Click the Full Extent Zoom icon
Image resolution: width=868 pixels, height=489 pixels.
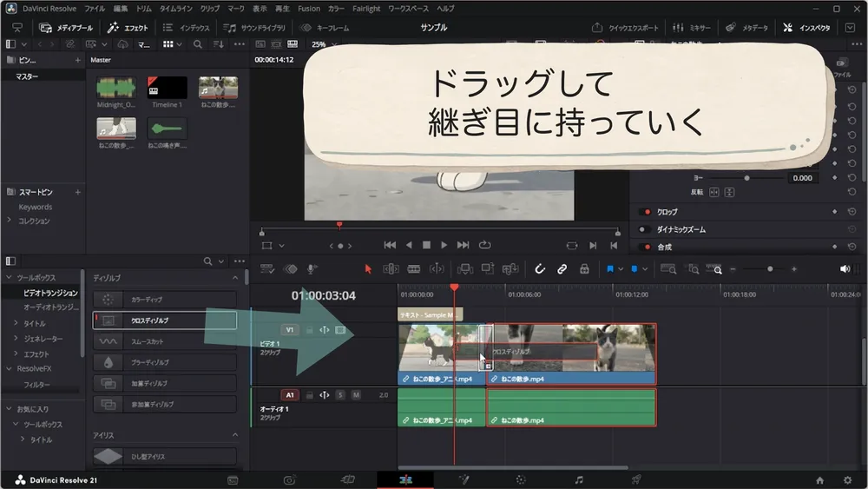[668, 269]
